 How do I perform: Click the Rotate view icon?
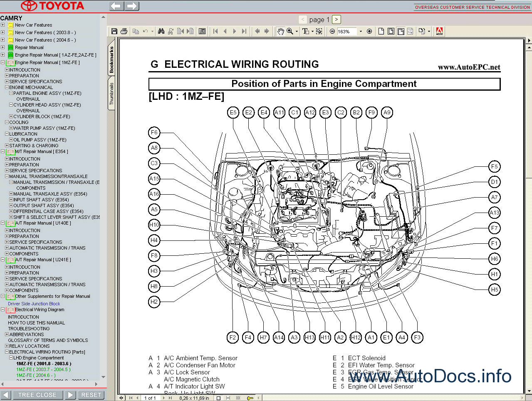422,31
